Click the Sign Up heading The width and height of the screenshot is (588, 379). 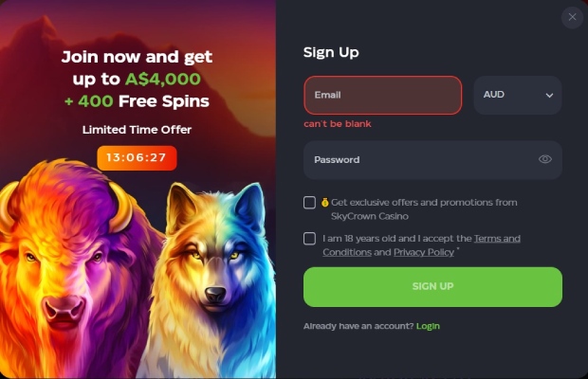[331, 52]
